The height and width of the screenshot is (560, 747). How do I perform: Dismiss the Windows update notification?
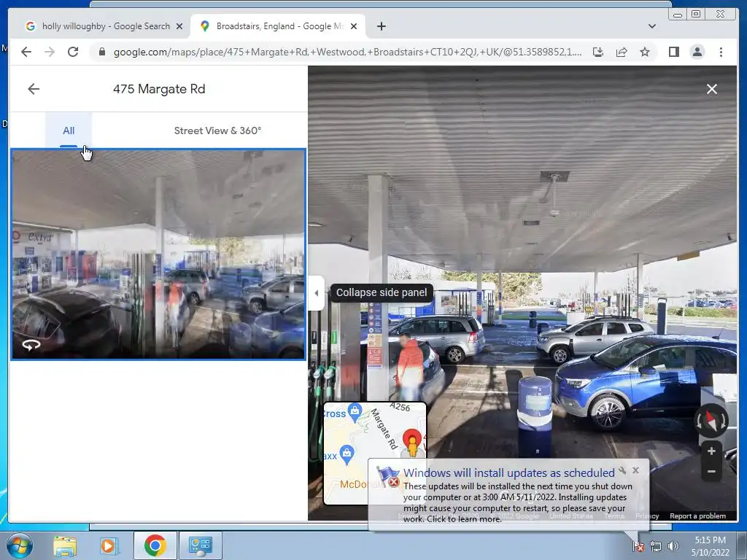[635, 470]
